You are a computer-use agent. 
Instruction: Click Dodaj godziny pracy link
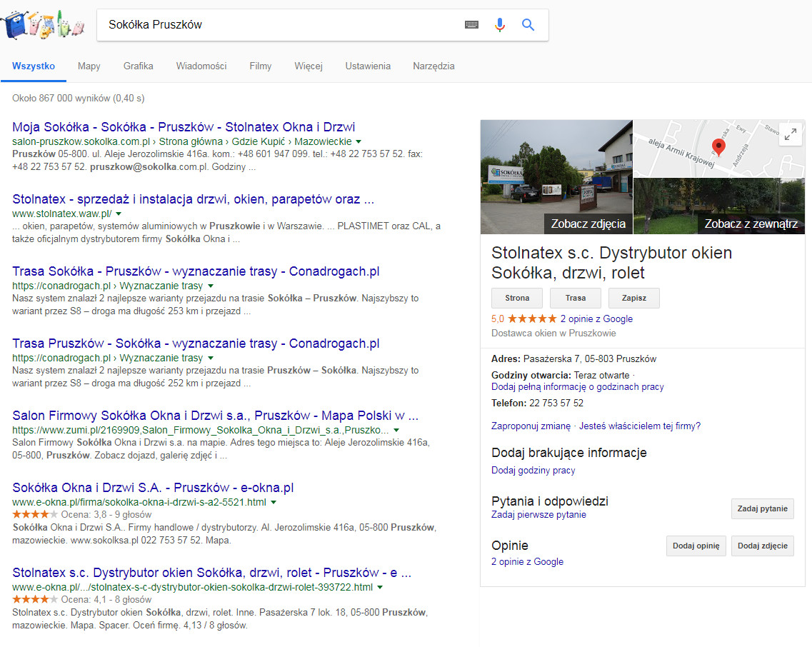pos(533,471)
